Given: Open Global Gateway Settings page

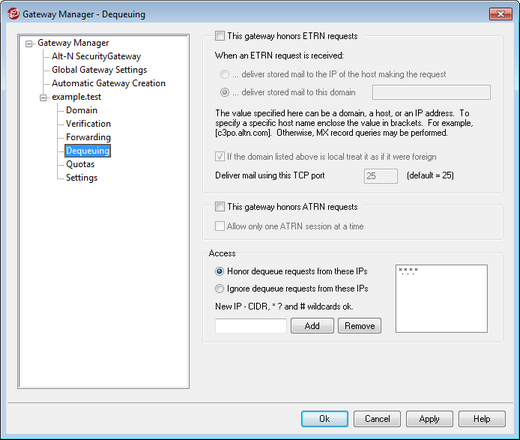Looking at the screenshot, I should (99, 70).
